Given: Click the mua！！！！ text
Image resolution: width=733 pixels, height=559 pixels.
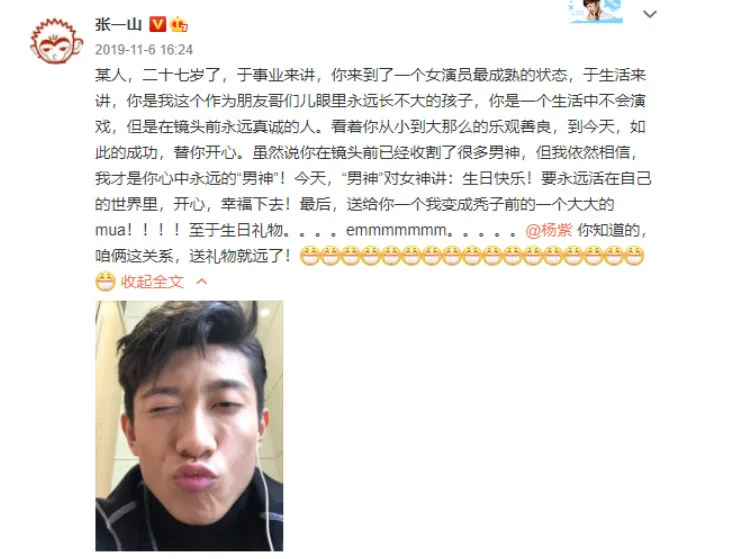Looking at the screenshot, I should click(138, 230).
